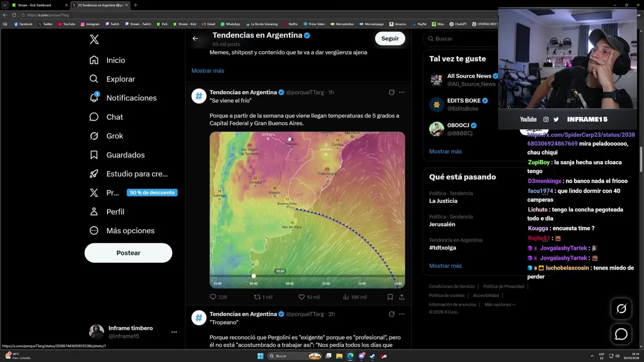Go to Inicio in the sidebar
The image size is (644, 362).
(x=107, y=60)
